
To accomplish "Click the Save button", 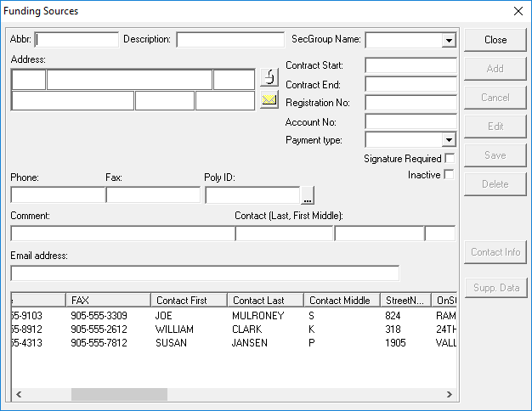I will pos(495,155).
